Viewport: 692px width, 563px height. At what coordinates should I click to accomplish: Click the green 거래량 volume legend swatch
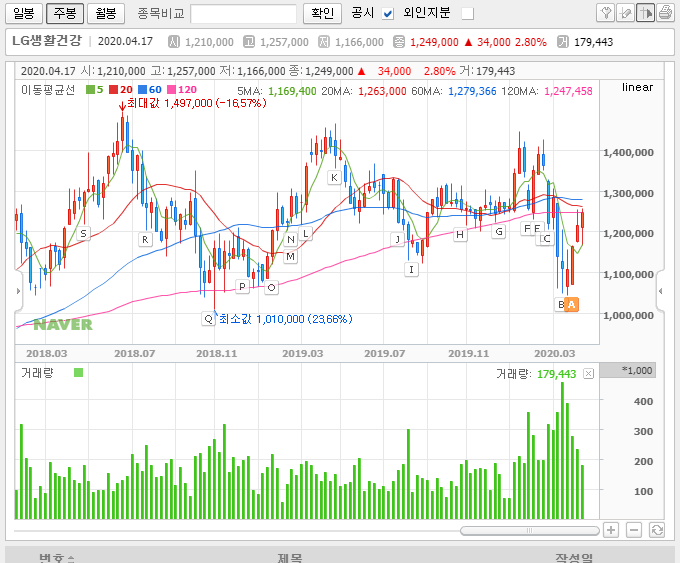point(79,373)
